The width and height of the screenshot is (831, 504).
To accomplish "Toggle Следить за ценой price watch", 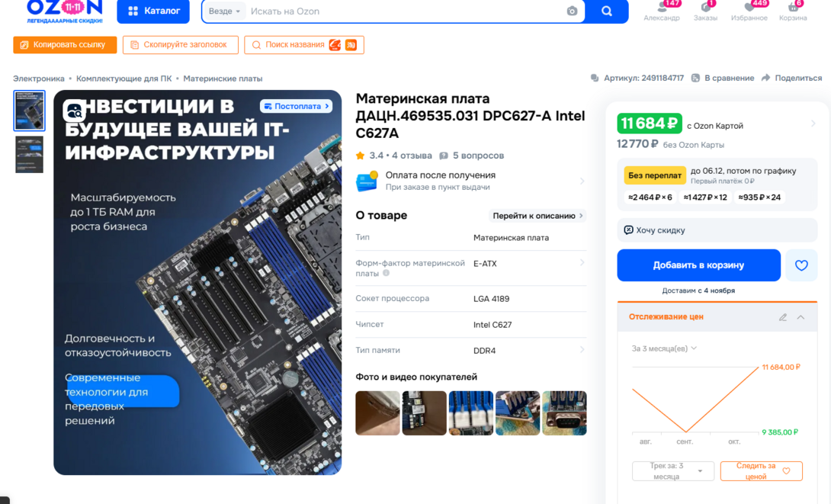I will click(761, 470).
